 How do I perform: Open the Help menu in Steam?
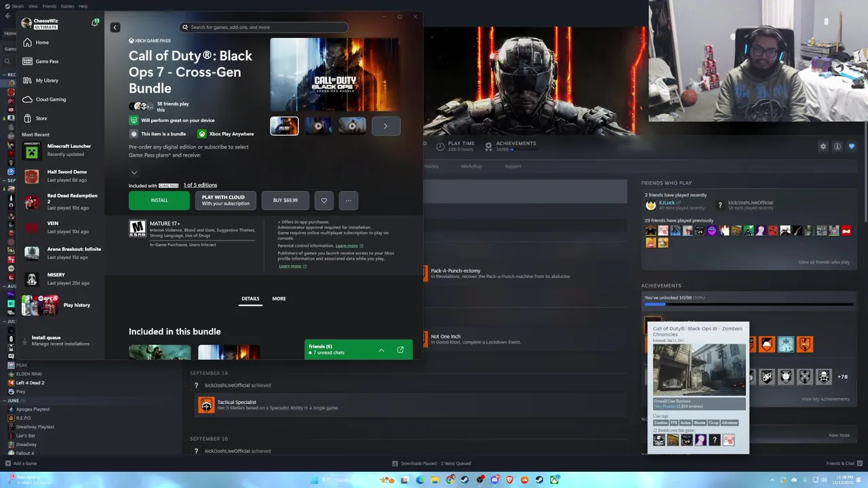[x=83, y=6]
